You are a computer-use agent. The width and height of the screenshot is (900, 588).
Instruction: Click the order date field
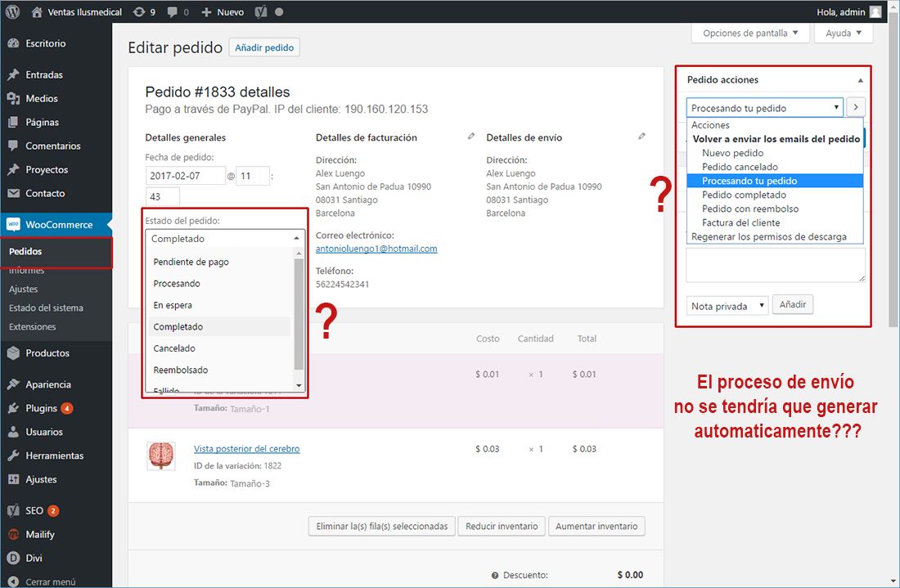pyautogui.click(x=186, y=176)
